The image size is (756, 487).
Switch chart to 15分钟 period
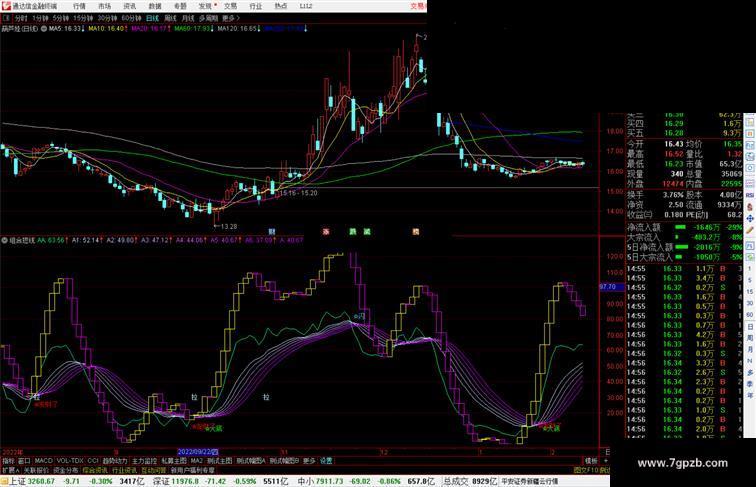click(83, 18)
